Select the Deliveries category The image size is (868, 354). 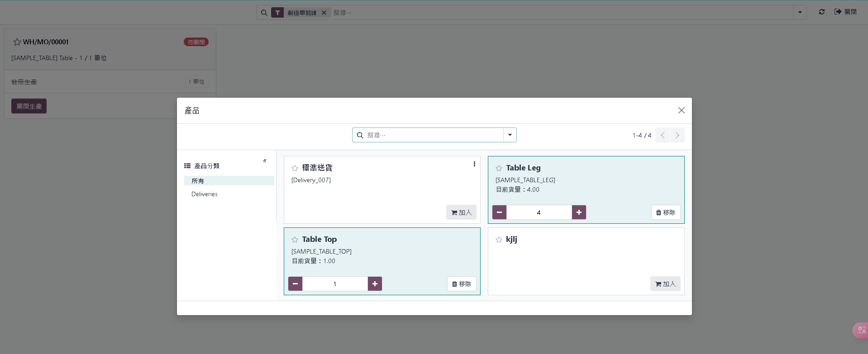(x=205, y=194)
